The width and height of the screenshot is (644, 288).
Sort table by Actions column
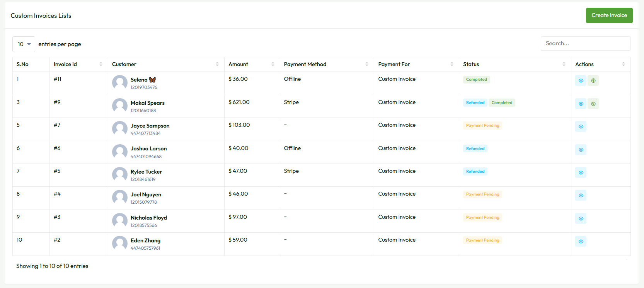pos(601,64)
